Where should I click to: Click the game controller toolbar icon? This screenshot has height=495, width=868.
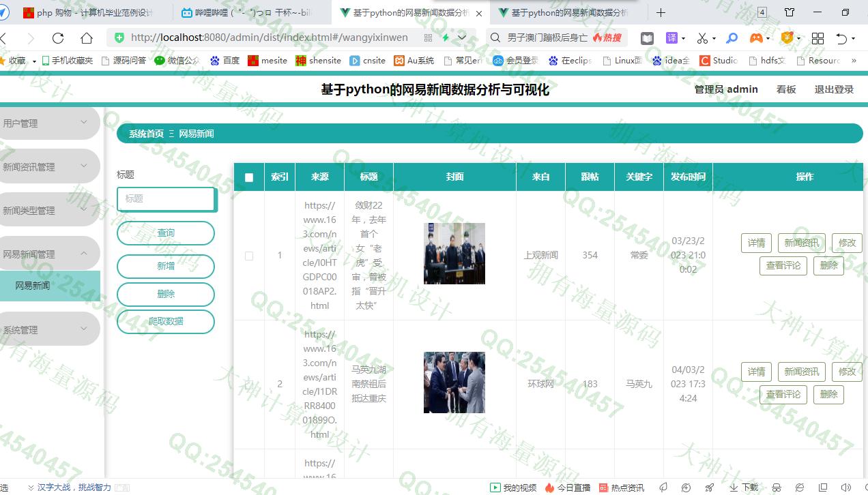(756, 38)
